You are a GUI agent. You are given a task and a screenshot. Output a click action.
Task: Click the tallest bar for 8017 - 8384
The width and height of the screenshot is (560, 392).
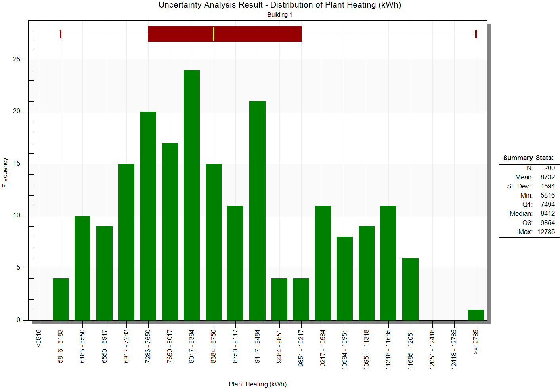pyautogui.click(x=192, y=195)
